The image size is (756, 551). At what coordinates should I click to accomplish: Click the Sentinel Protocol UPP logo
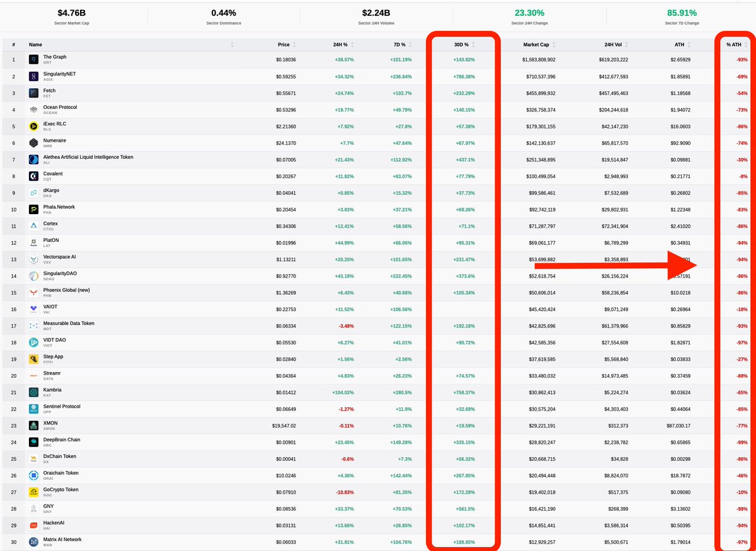tap(33, 409)
